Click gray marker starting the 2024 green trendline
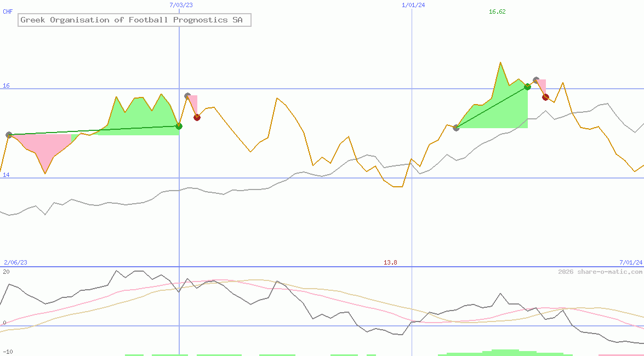Screen dimensions: 644x356 [x=456, y=128]
